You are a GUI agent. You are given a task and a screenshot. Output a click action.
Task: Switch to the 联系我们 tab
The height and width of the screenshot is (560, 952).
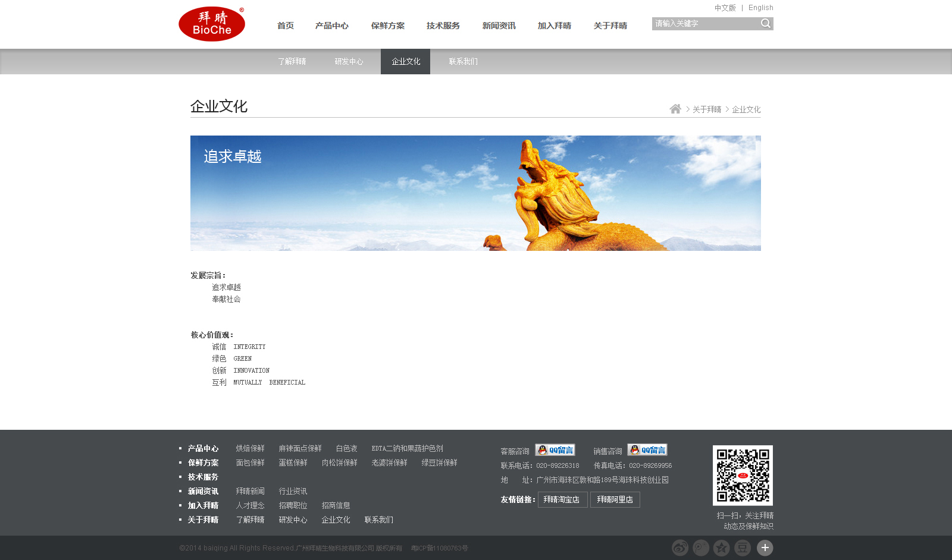point(464,61)
